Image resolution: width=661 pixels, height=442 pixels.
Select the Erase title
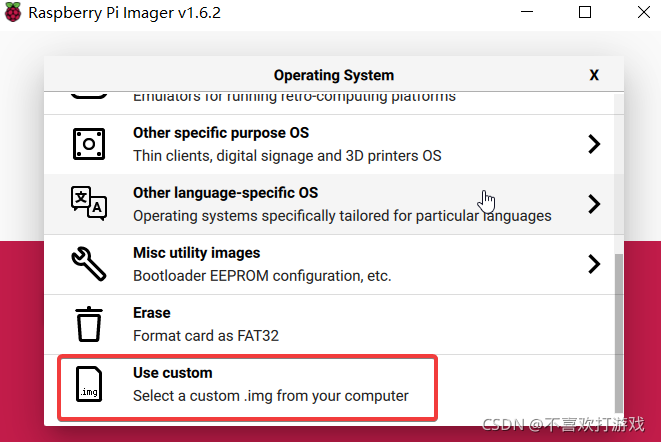152,313
